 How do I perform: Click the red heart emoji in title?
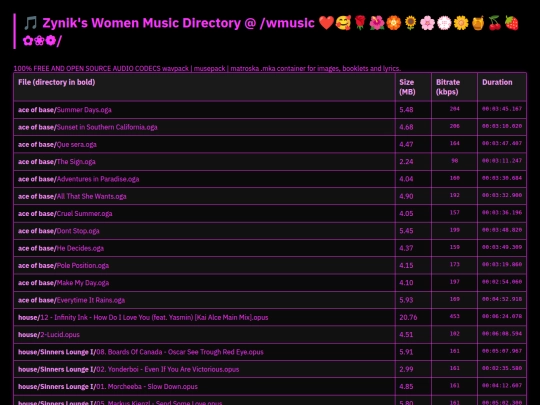[326, 23]
